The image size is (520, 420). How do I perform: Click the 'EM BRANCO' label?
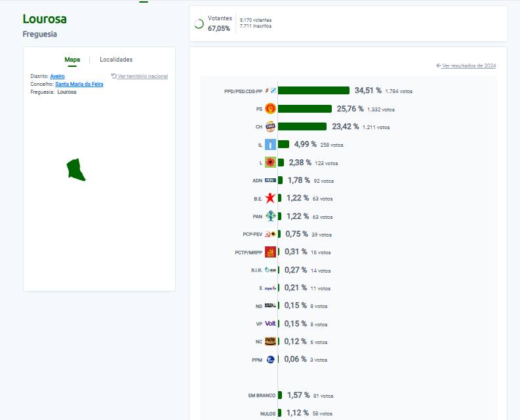pyautogui.click(x=262, y=396)
